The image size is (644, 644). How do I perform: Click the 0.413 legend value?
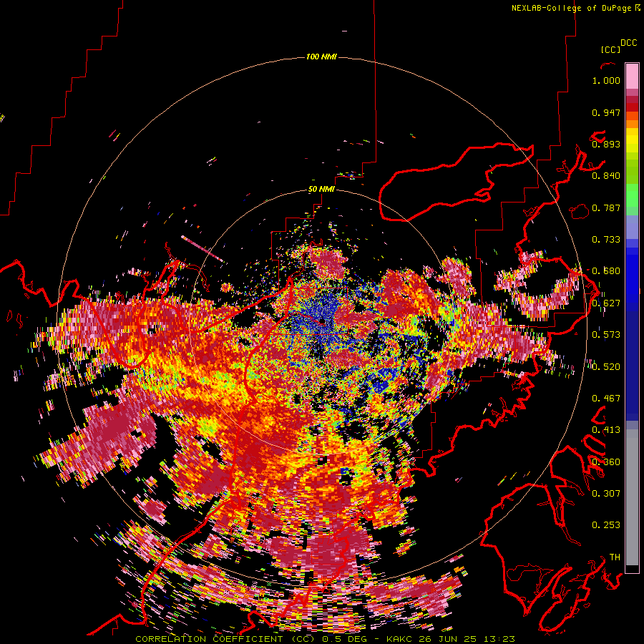[x=606, y=430]
